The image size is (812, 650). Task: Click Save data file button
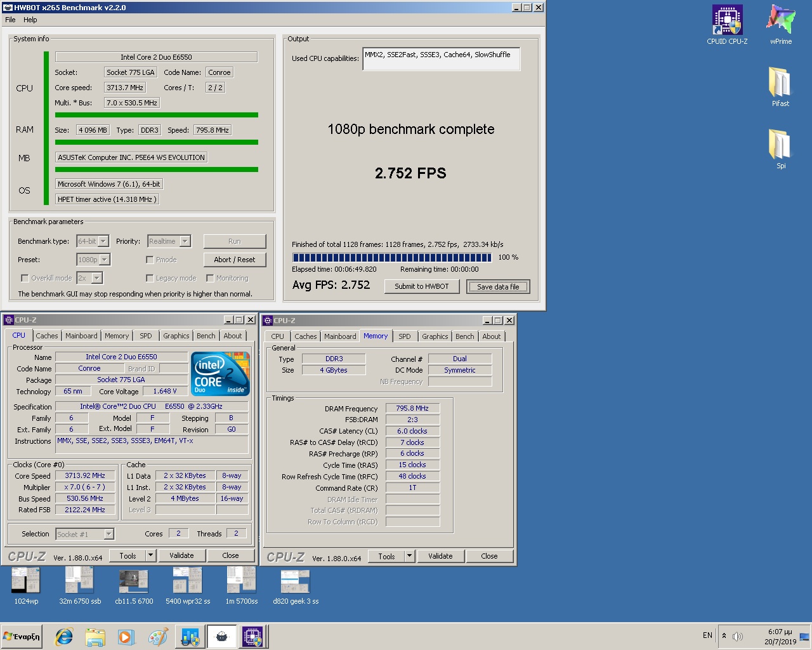coord(498,286)
